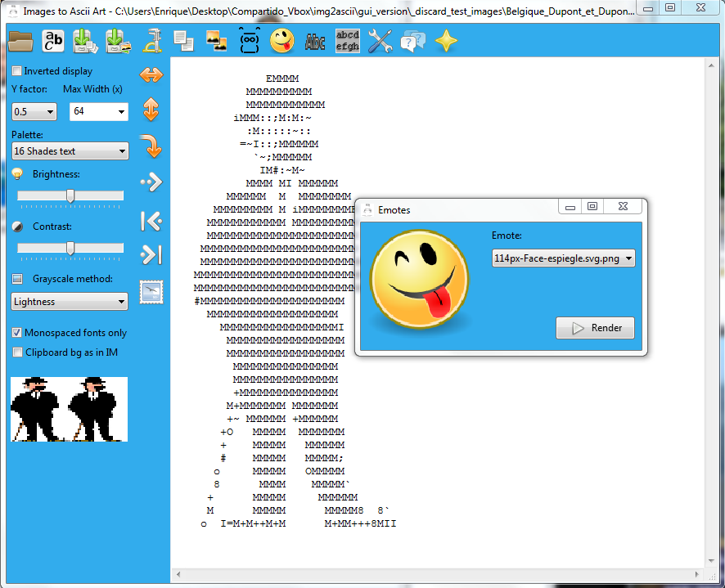Open the Y factor dropdown
This screenshot has height=588, width=725.
34,112
